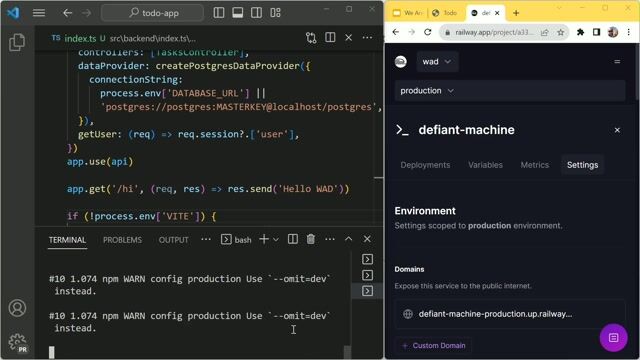The width and height of the screenshot is (640, 360).
Task: Open defiant-machine-production.up.railway domain link
Action: point(495,314)
